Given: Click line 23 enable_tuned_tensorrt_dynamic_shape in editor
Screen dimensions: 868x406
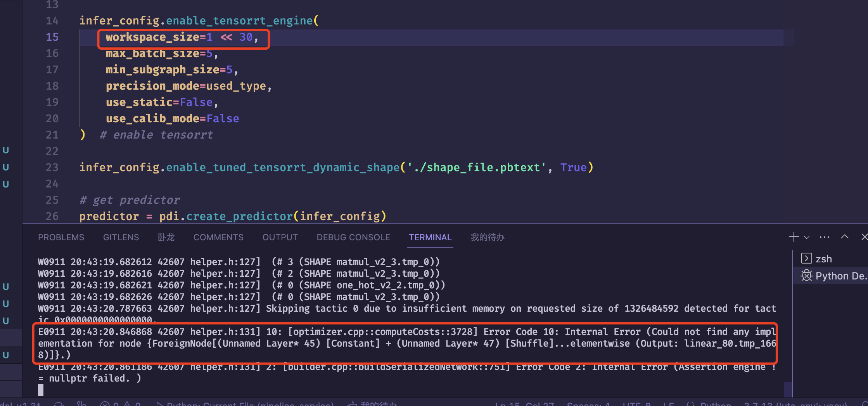Looking at the screenshot, I should (x=283, y=167).
